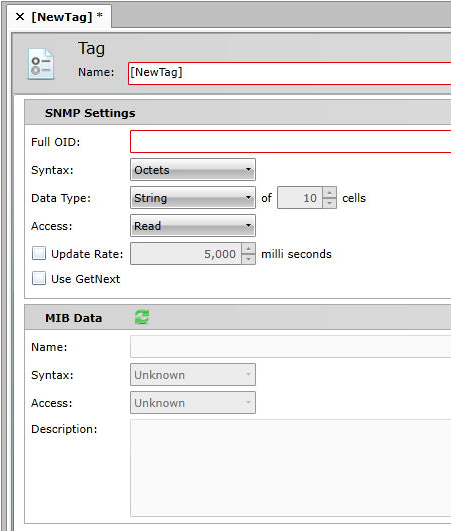This screenshot has width=451, height=531.
Task: Click the Tag document icon
Action: click(41, 64)
